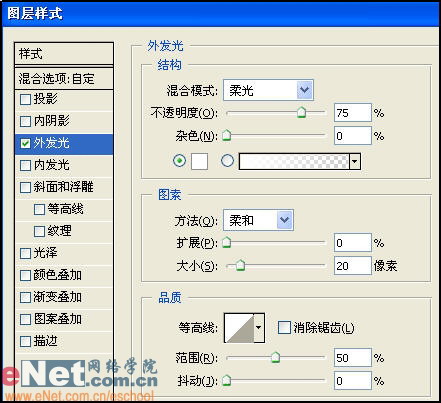Select the 样式 list header
The height and width of the screenshot is (403, 441).
pos(64,53)
